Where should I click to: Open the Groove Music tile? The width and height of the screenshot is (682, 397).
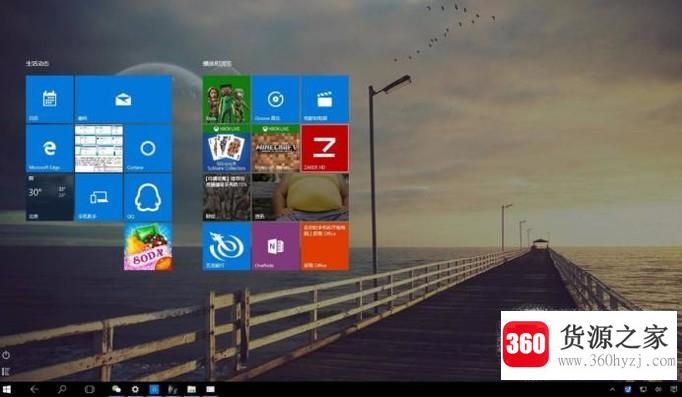click(275, 99)
